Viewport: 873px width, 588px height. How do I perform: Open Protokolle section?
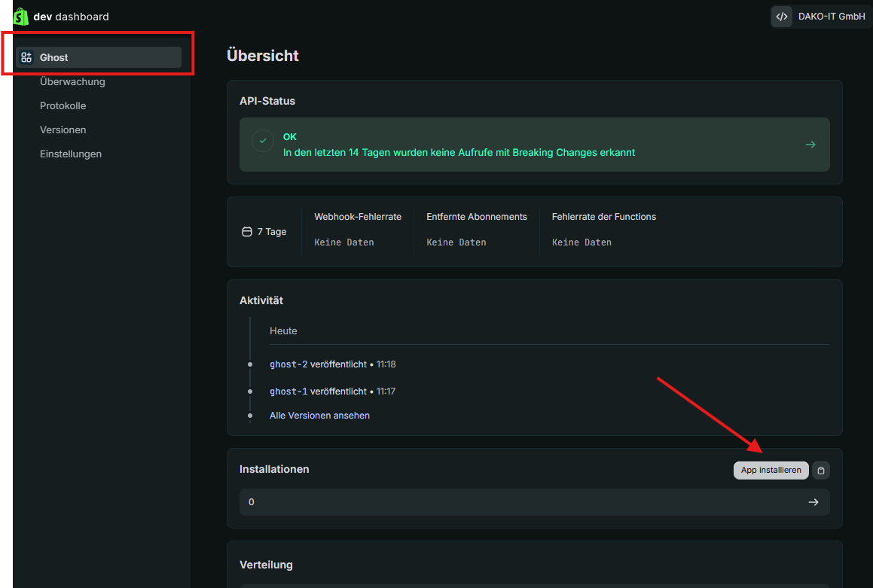pos(63,105)
